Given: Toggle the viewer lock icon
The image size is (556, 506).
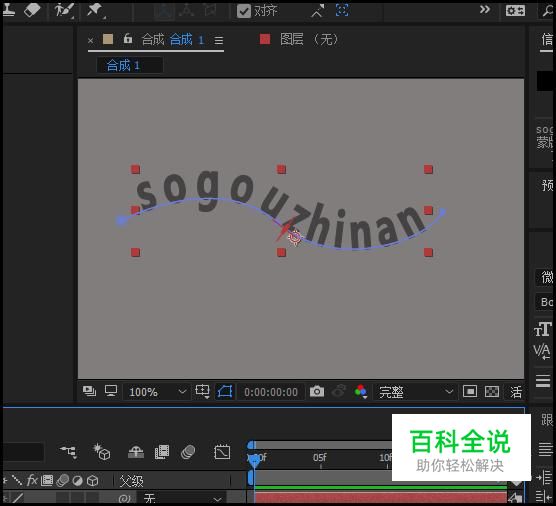Looking at the screenshot, I should (128, 38).
